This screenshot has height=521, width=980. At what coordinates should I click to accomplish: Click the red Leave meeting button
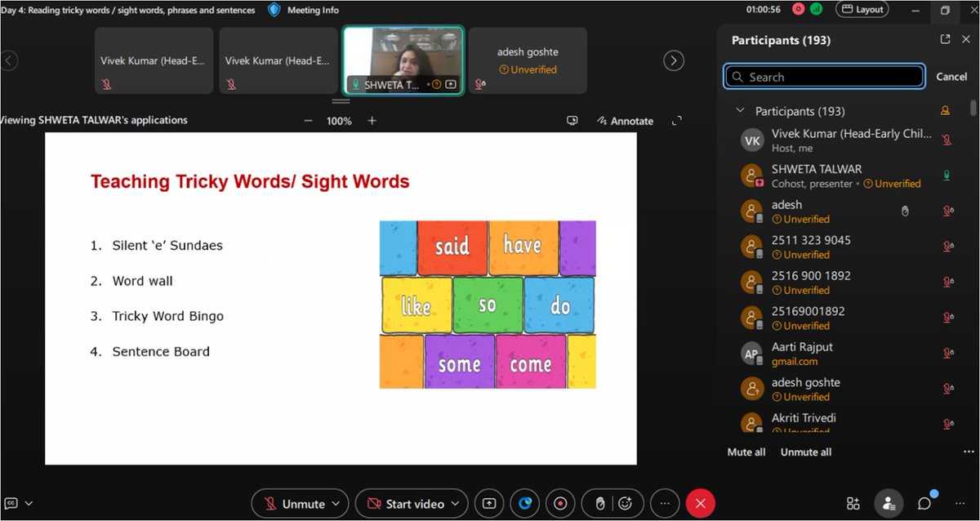[x=700, y=504]
